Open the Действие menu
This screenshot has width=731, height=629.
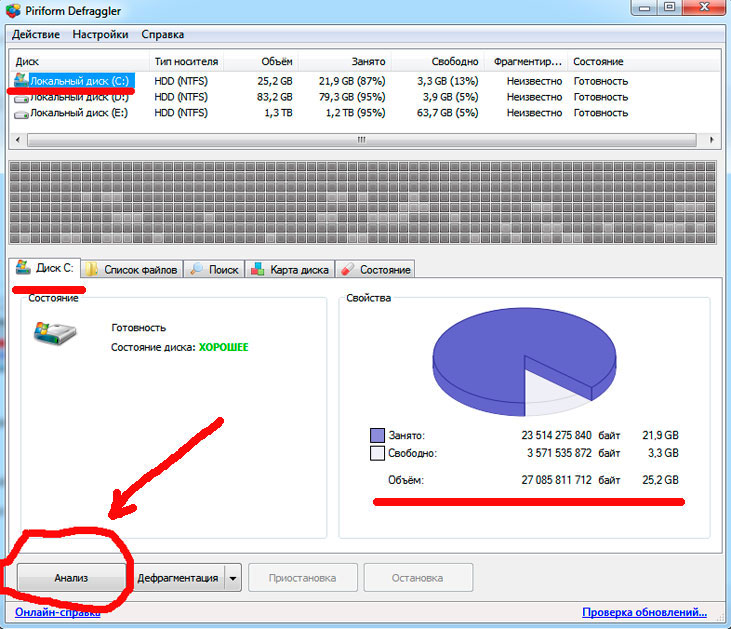[36, 35]
